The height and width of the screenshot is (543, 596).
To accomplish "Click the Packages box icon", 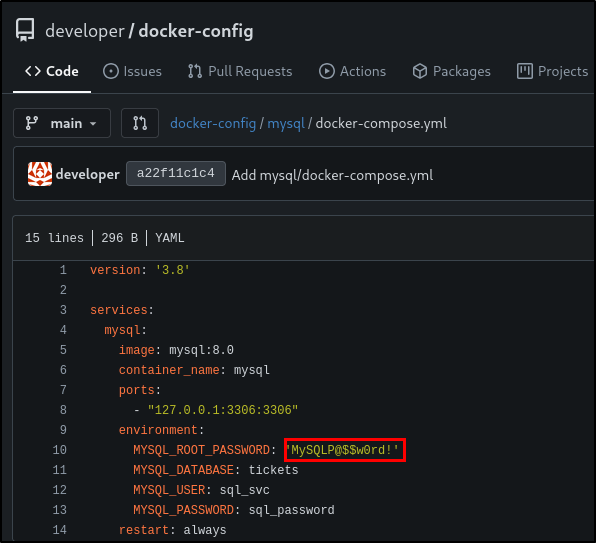I will [420, 71].
